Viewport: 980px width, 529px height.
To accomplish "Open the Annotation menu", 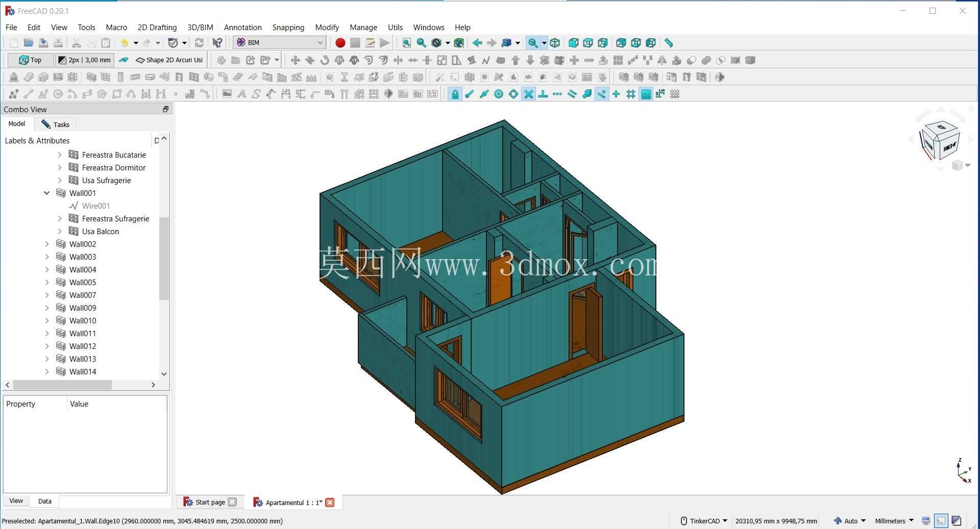I will click(x=243, y=28).
